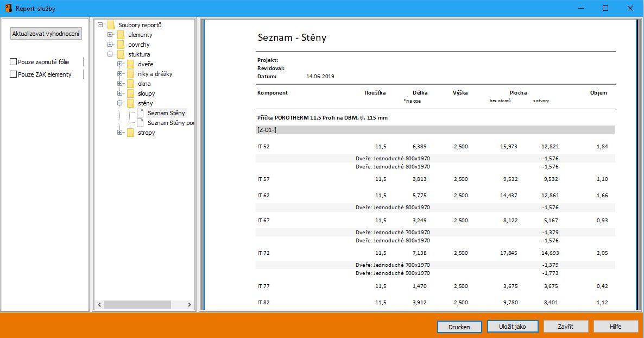Click the 'povrchy' folder icon

coord(121,45)
